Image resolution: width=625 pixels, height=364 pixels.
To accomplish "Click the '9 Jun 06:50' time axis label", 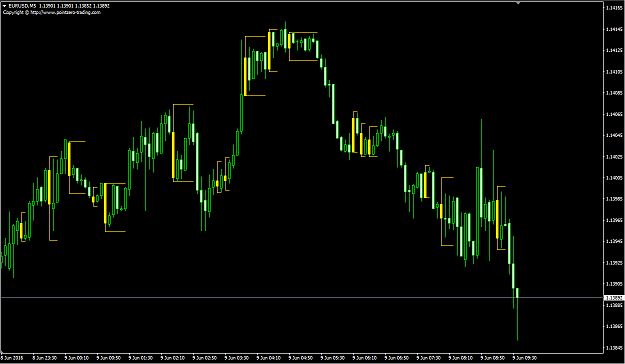I will click(397, 358).
